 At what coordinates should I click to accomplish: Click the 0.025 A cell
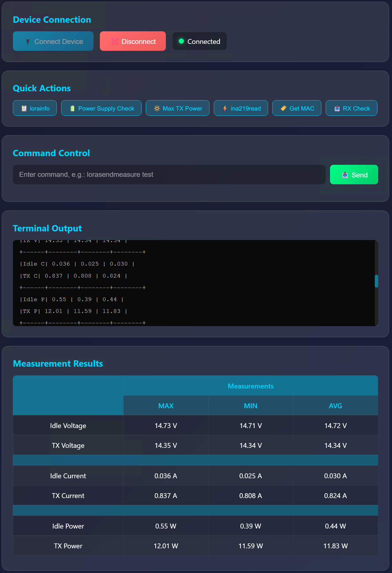pos(251,476)
